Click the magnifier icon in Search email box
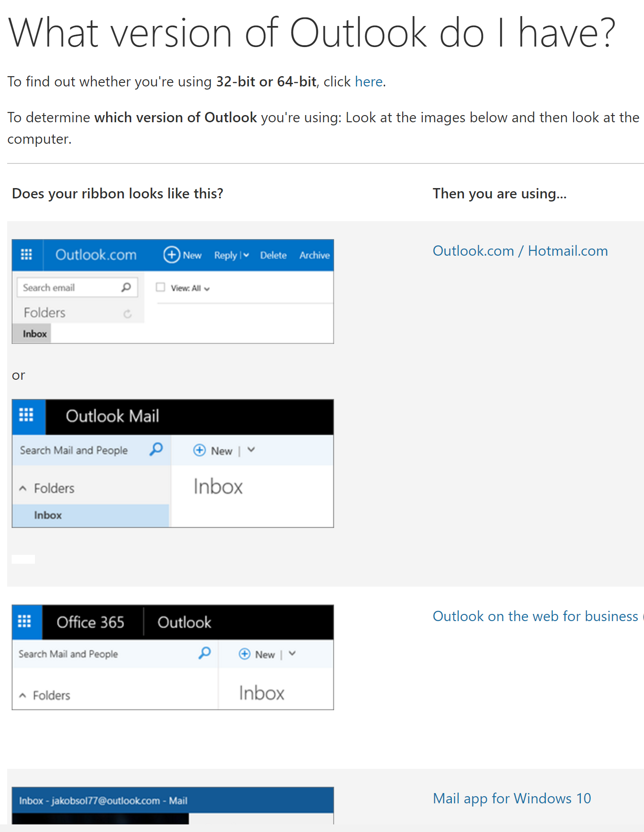Viewport: 644px width, 832px height. [x=126, y=287]
